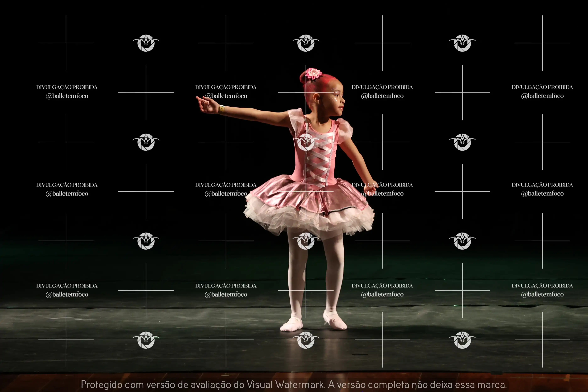This screenshot has height=392, width=588.
Task: Click the @balletemfoco text touching the outstretched hand
Action: pyautogui.click(x=226, y=96)
